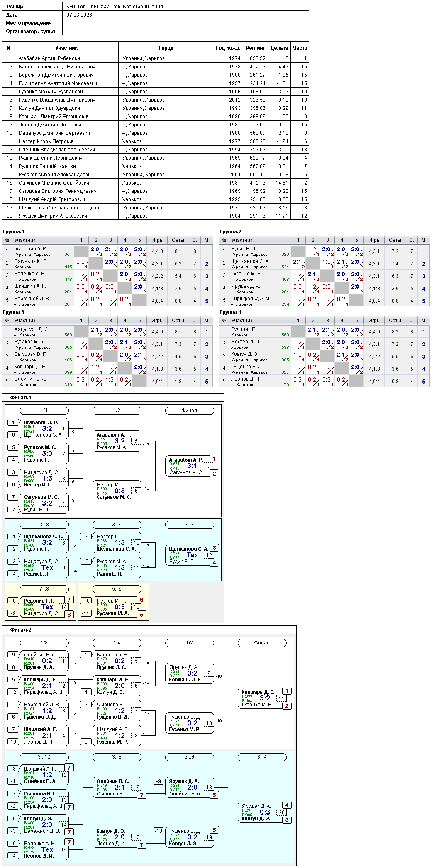Open Агабабян vs Сагуньов final score 3:1
This screenshot has width=434, height=868.
click(x=192, y=466)
